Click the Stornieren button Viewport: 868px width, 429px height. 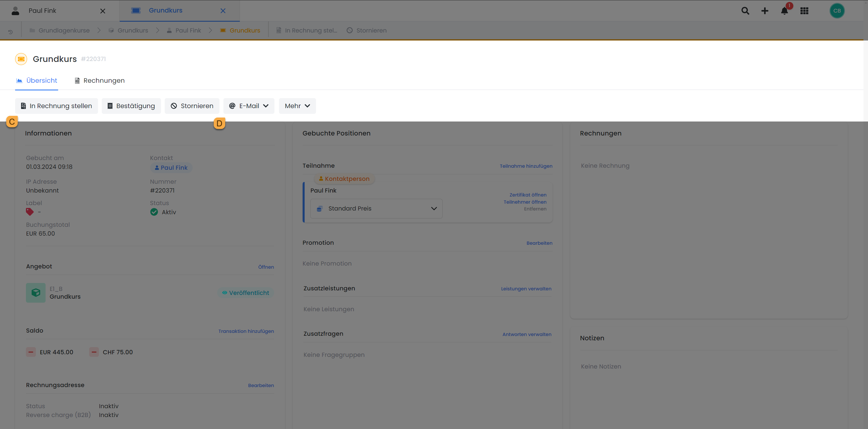(192, 106)
